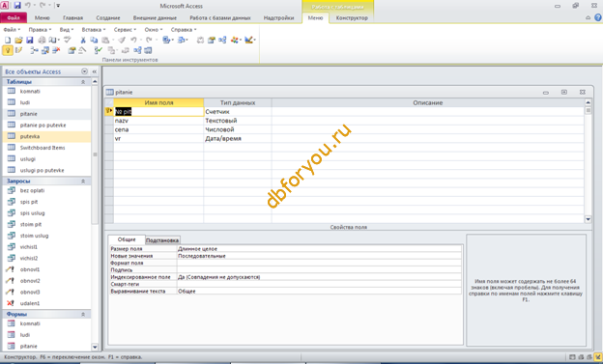This screenshot has width=603, height=364.
Task: Open the Файл dropdown menu in ribbon
Action: (12, 30)
